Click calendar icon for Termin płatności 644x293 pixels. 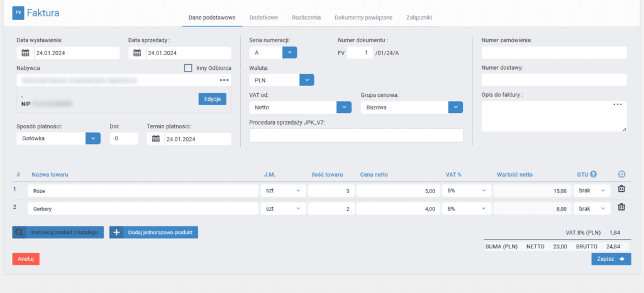click(x=155, y=139)
